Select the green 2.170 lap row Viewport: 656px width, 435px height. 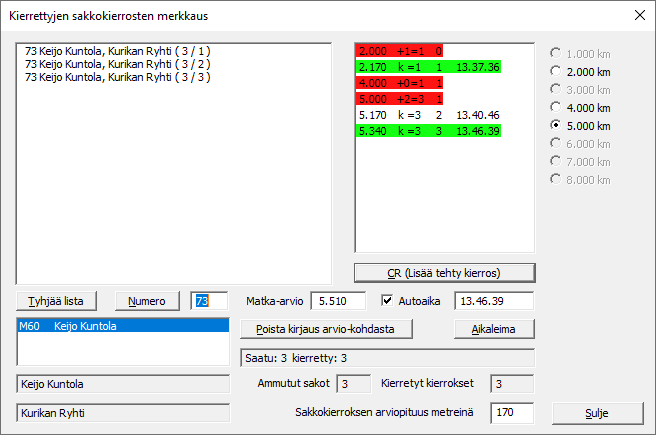430,67
